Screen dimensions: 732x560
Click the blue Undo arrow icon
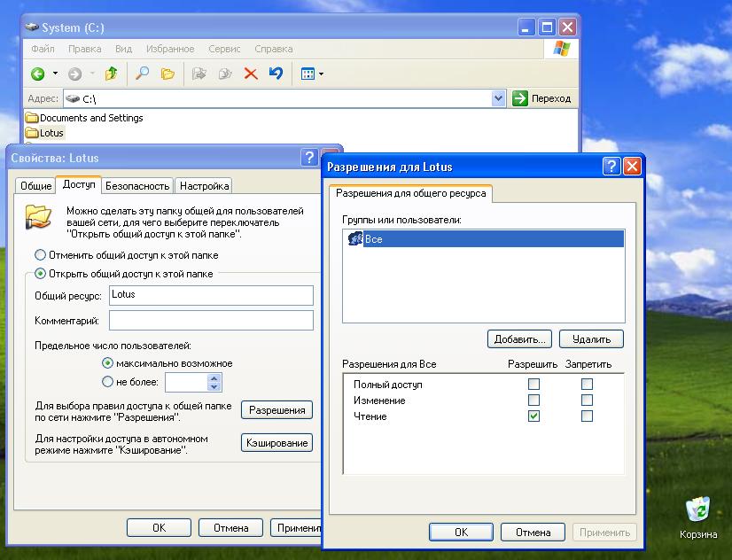276,74
